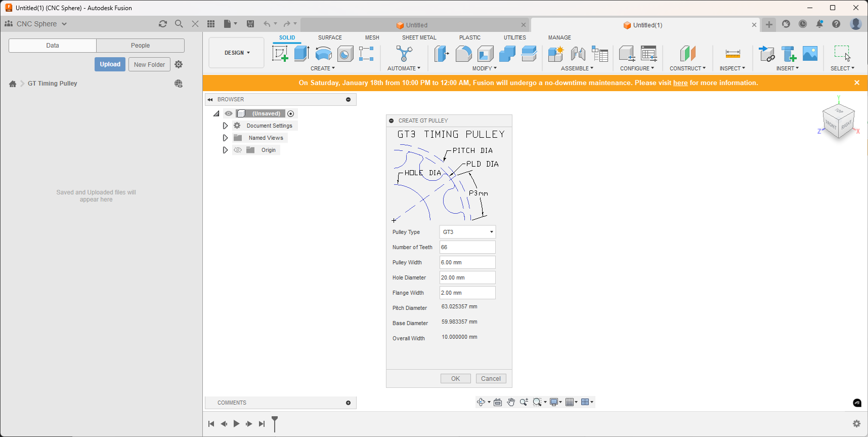Select the Measure ruler tool

(x=733, y=54)
